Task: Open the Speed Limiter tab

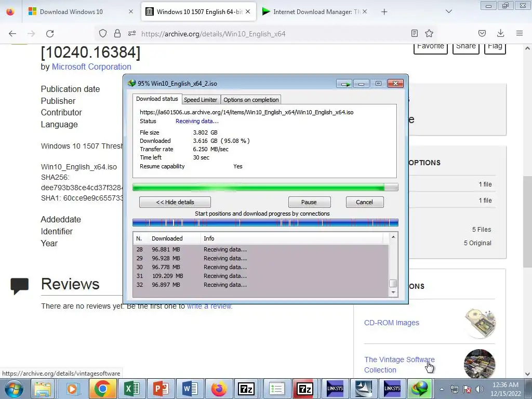Action: tap(201, 100)
